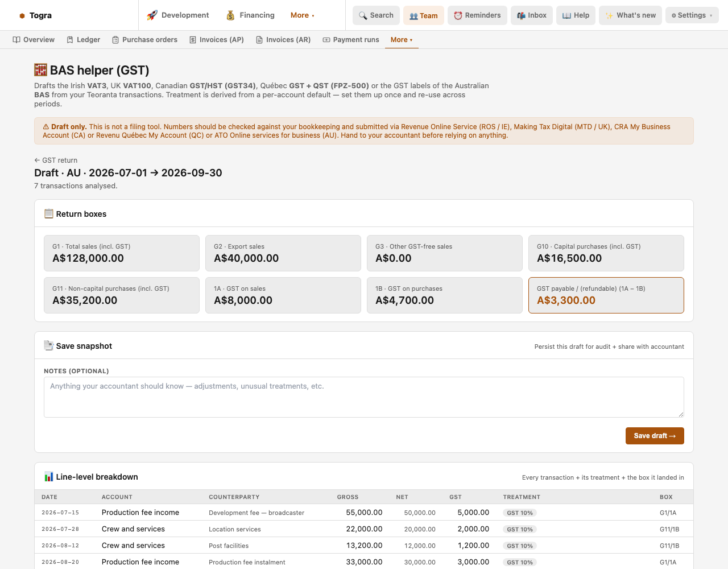The image size is (728, 569).
Task: Click the Reminders alarm clock icon
Action: (x=458, y=15)
